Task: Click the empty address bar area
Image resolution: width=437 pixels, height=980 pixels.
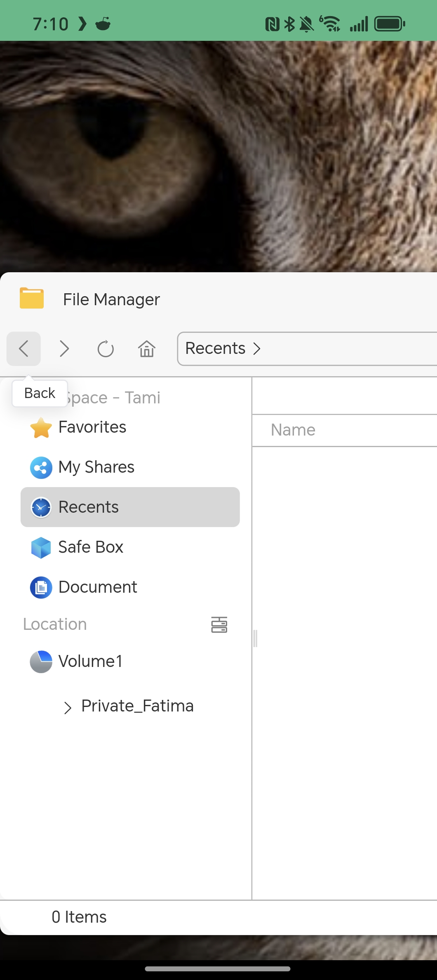Action: pos(350,349)
